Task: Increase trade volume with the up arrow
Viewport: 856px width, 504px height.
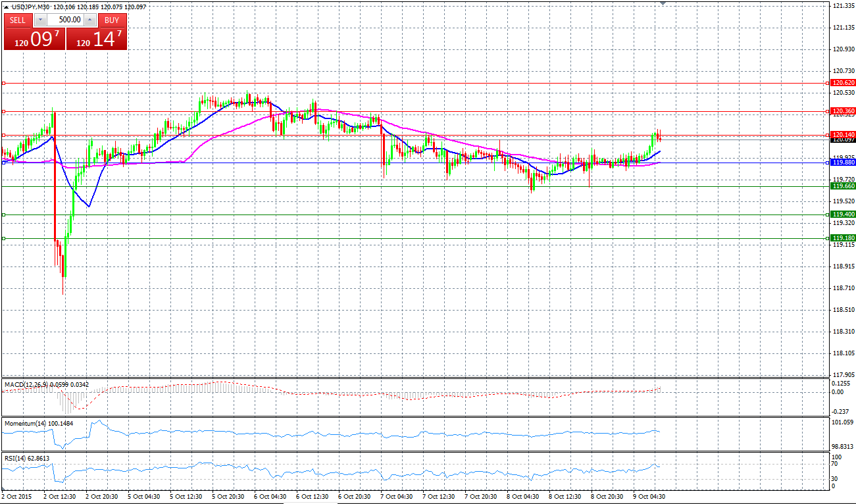Action: (x=90, y=20)
